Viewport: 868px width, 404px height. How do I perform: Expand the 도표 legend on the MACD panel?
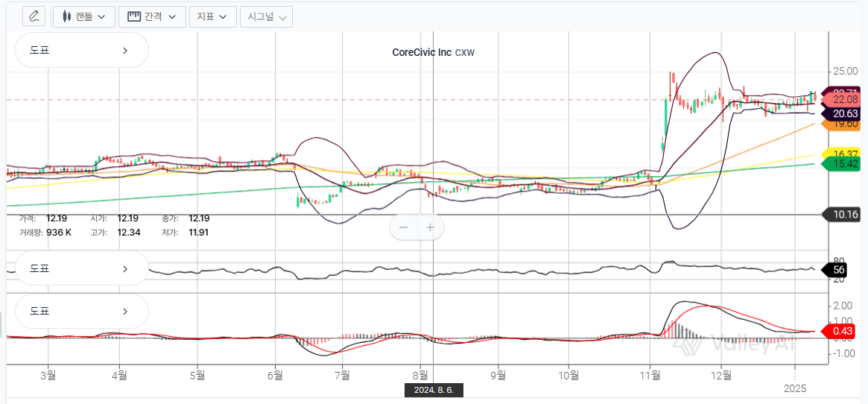[82, 312]
